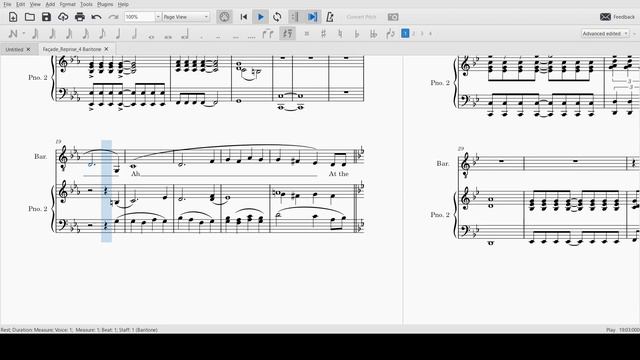The height and width of the screenshot is (360, 640).
Task: Open the Advanced edited workspace dropdown
Action: (605, 33)
